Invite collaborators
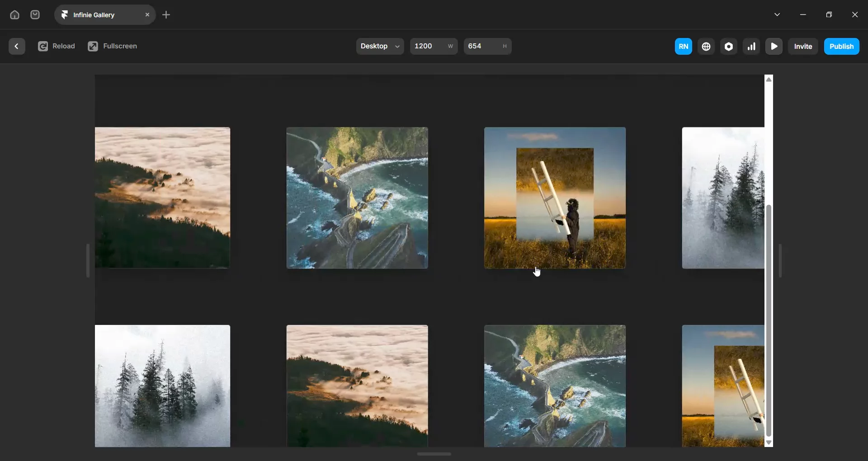This screenshot has height=461, width=868. pyautogui.click(x=803, y=47)
